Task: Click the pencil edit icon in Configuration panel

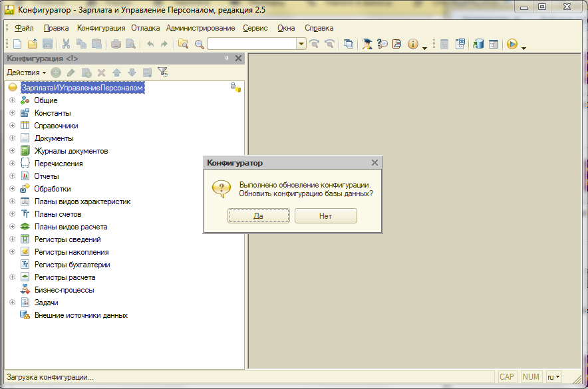Action: point(71,72)
